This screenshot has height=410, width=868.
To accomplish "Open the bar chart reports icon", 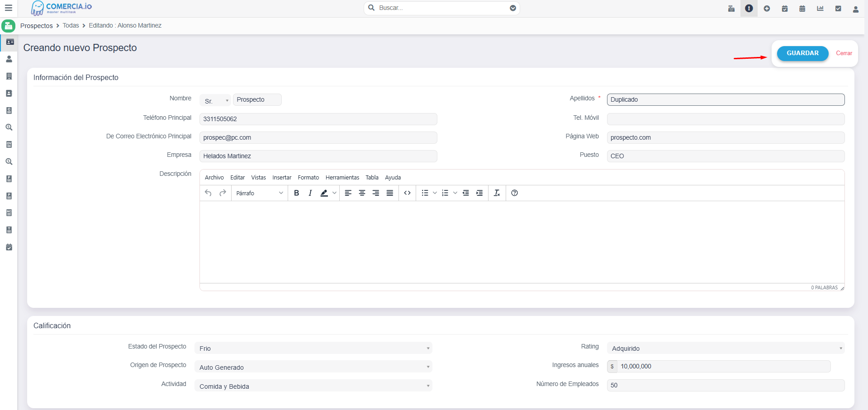I will point(820,9).
